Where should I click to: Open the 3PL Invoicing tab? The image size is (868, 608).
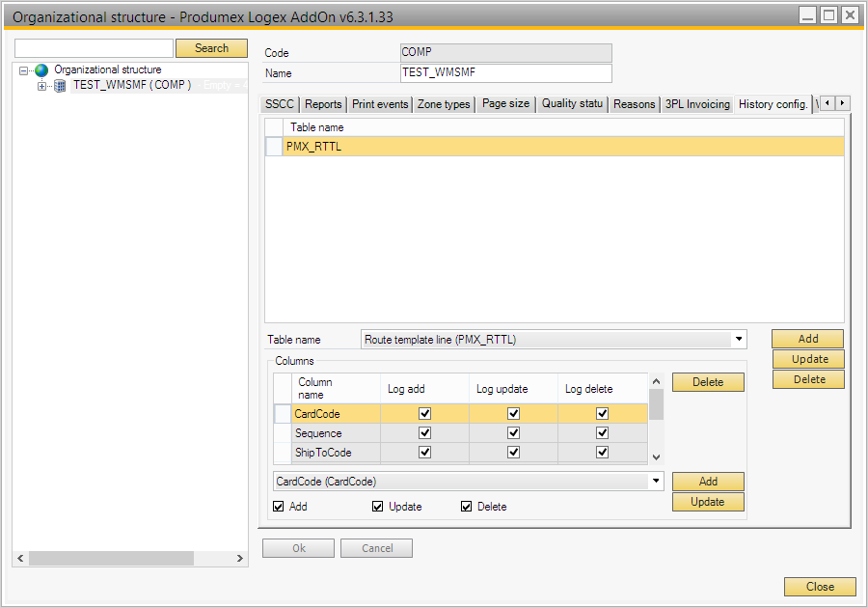(696, 104)
